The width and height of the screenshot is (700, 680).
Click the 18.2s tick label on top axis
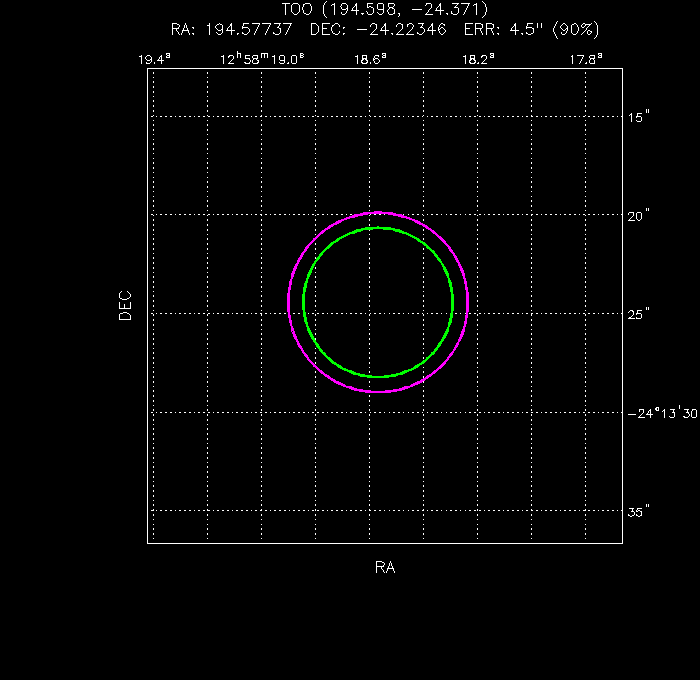click(478, 59)
